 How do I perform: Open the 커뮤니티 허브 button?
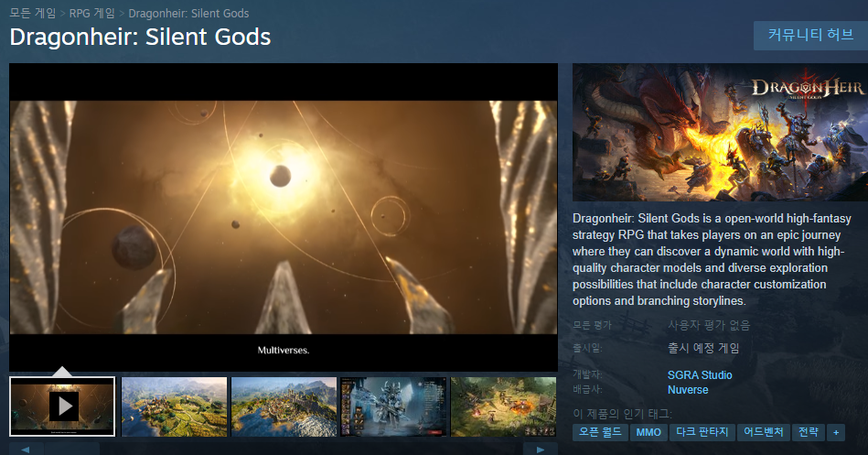coord(810,36)
